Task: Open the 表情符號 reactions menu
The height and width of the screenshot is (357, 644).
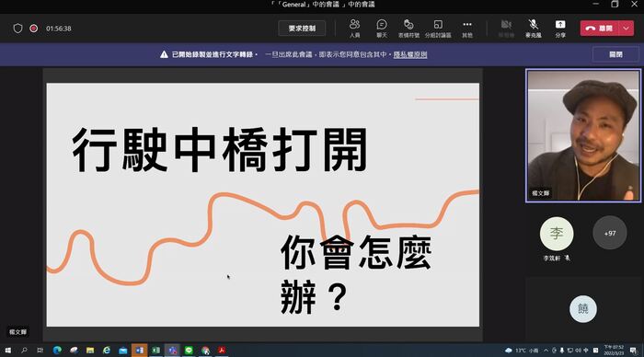Action: click(408, 29)
